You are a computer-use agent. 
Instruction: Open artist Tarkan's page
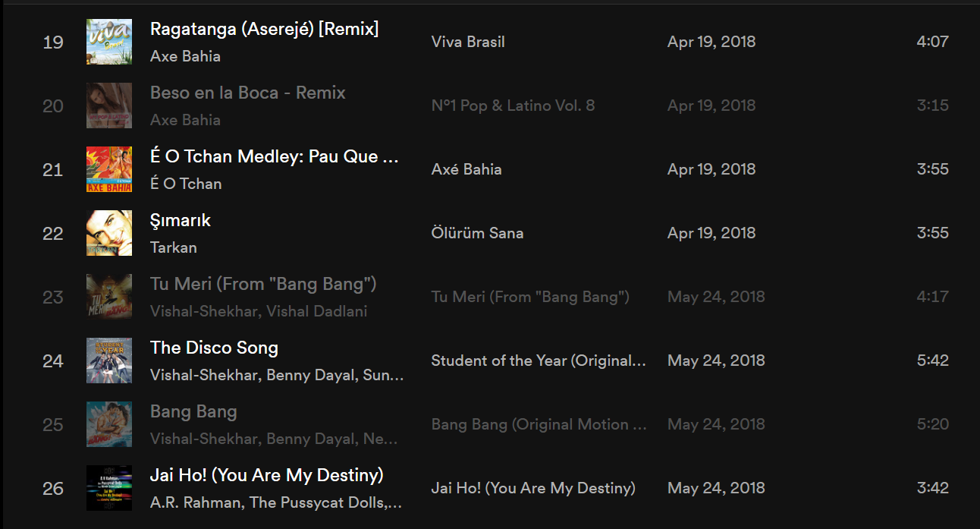tap(174, 247)
